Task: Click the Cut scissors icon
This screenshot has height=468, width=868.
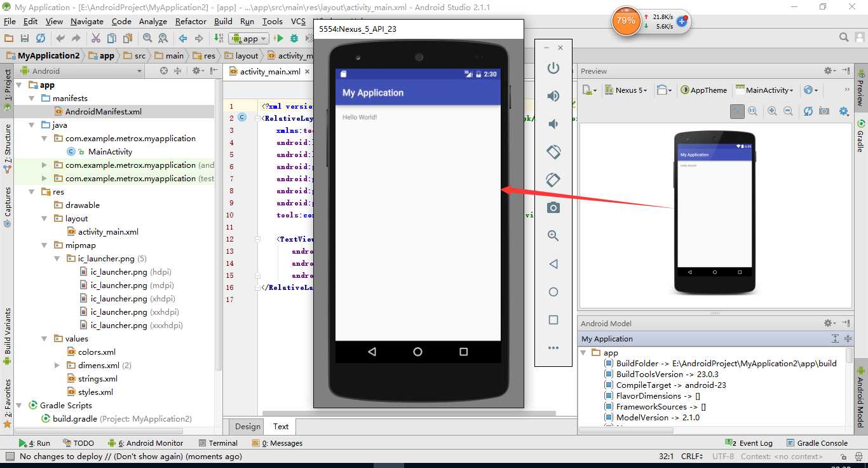Action: pyautogui.click(x=96, y=38)
